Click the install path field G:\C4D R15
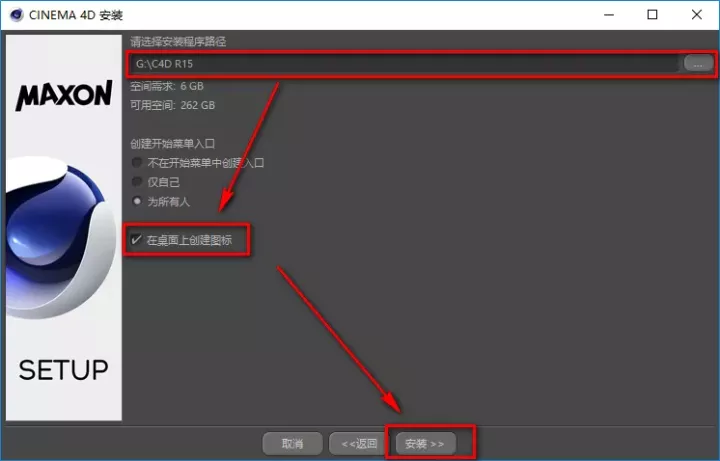This screenshot has height=461, width=720. point(400,63)
